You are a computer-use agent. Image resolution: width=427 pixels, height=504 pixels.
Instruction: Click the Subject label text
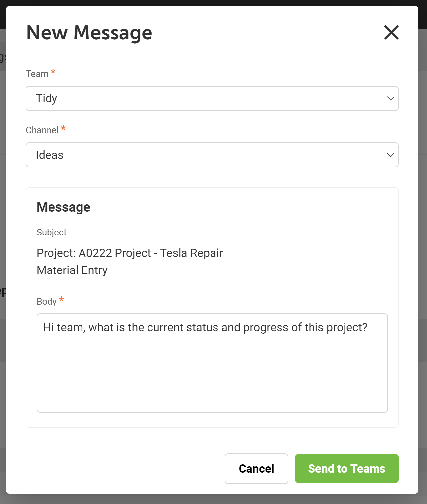[x=51, y=232]
